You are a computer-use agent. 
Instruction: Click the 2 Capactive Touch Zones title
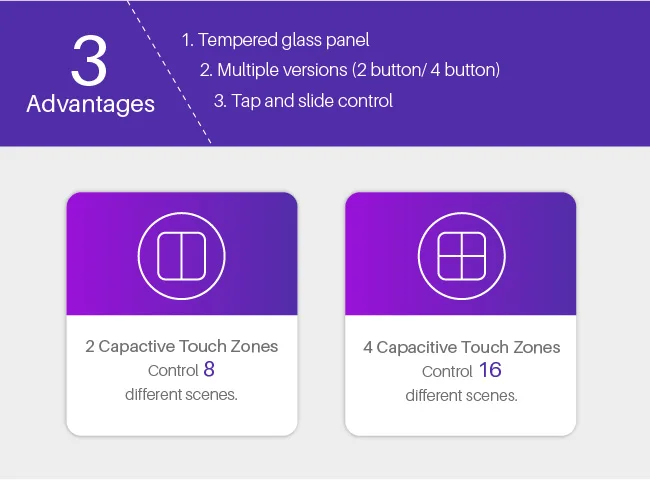click(182, 347)
